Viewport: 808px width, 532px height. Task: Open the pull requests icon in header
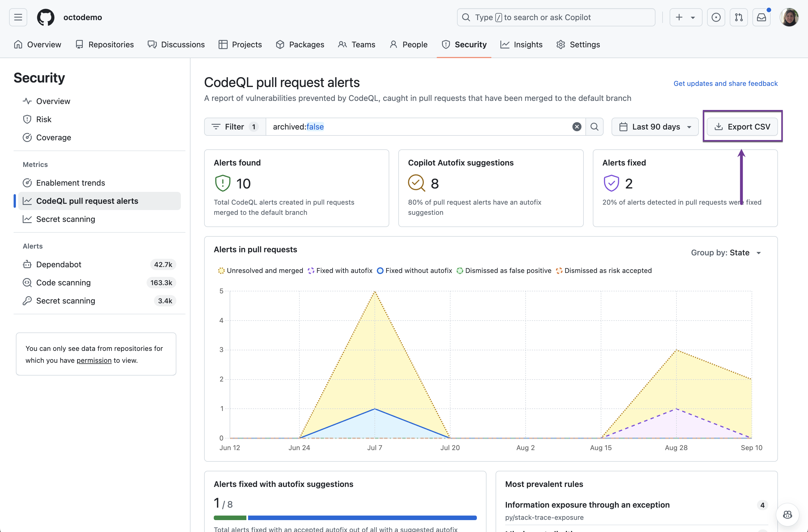[739, 17]
